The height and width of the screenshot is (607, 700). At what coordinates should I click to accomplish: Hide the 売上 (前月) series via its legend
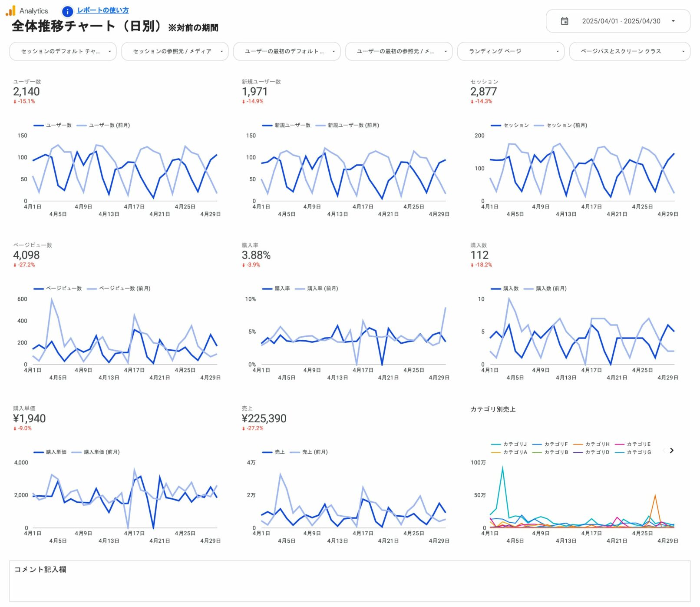point(311,452)
